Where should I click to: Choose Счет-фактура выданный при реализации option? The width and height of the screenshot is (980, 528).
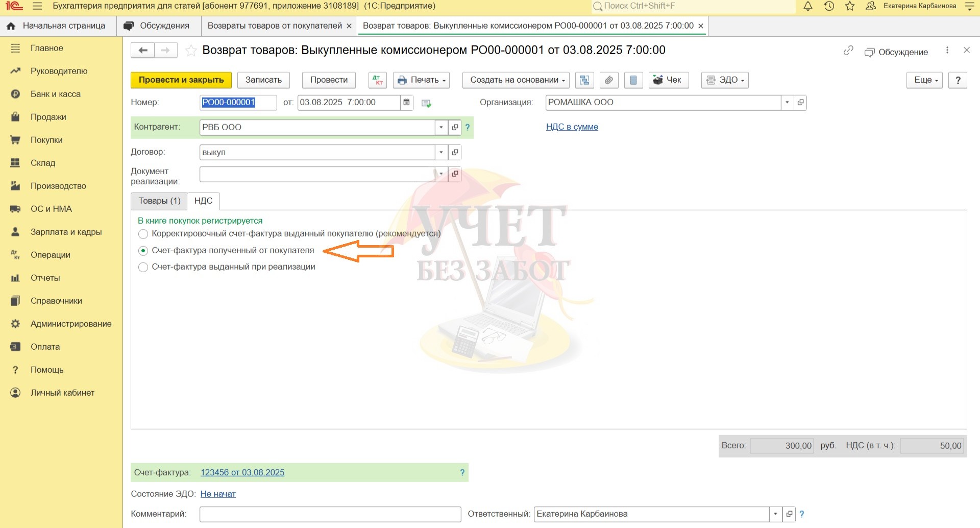(x=143, y=267)
